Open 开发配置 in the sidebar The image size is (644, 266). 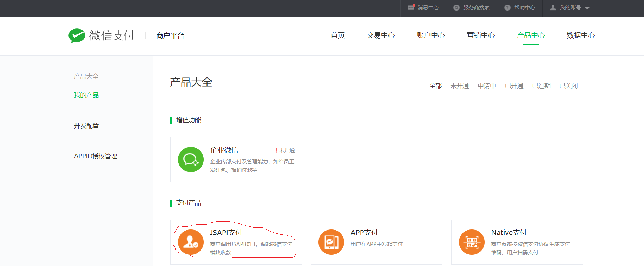coord(86,126)
